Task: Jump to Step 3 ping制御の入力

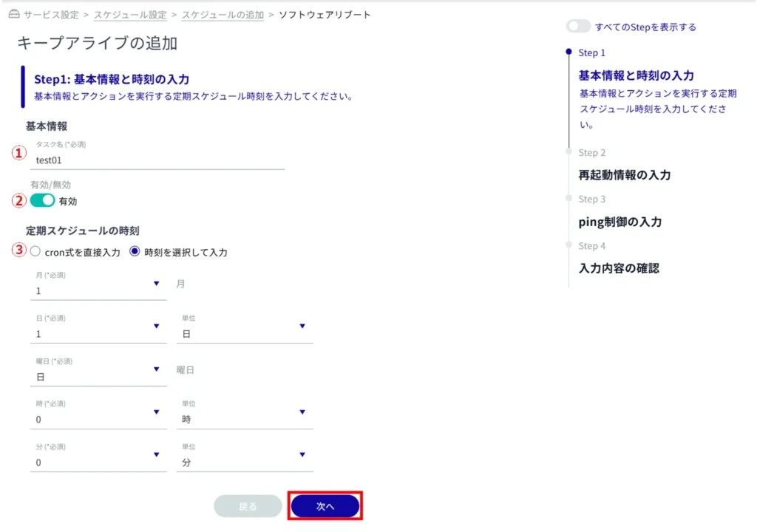Action: coord(619,222)
